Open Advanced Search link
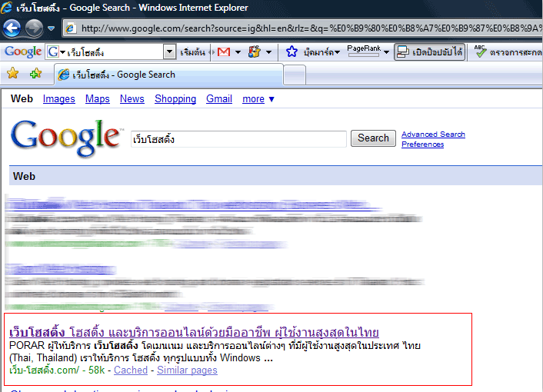Image resolution: width=543 pixels, height=392 pixels. [x=433, y=135]
